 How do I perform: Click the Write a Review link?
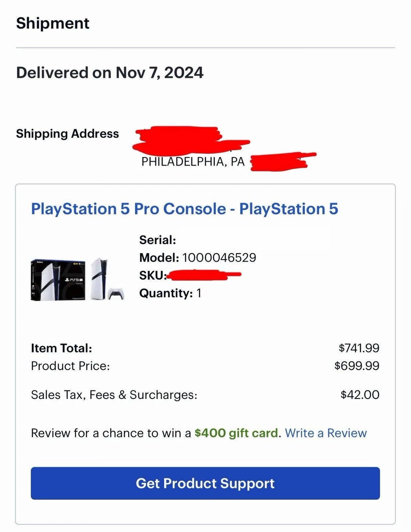point(326,433)
